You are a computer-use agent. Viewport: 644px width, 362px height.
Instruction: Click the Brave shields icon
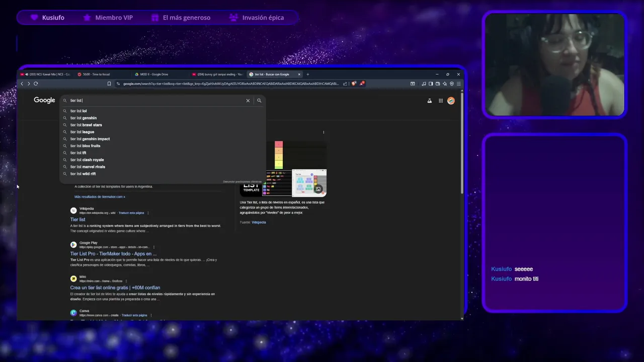[x=354, y=83]
